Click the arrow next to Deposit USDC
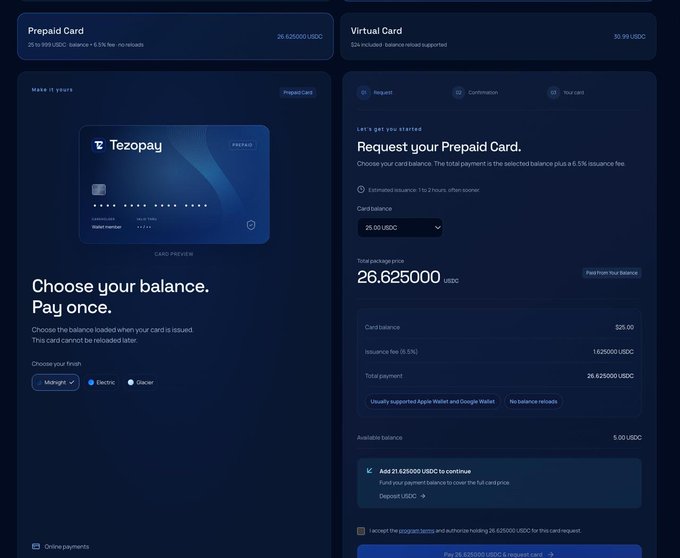680x558 pixels. 423,496
